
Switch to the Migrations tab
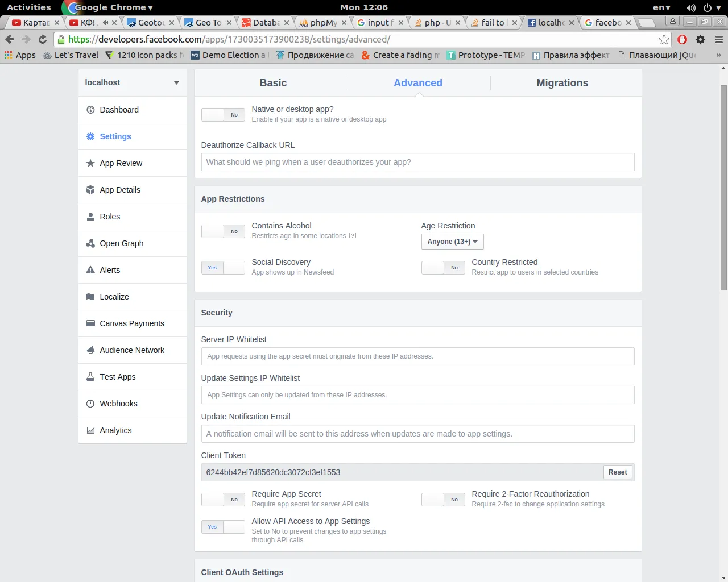pyautogui.click(x=562, y=83)
